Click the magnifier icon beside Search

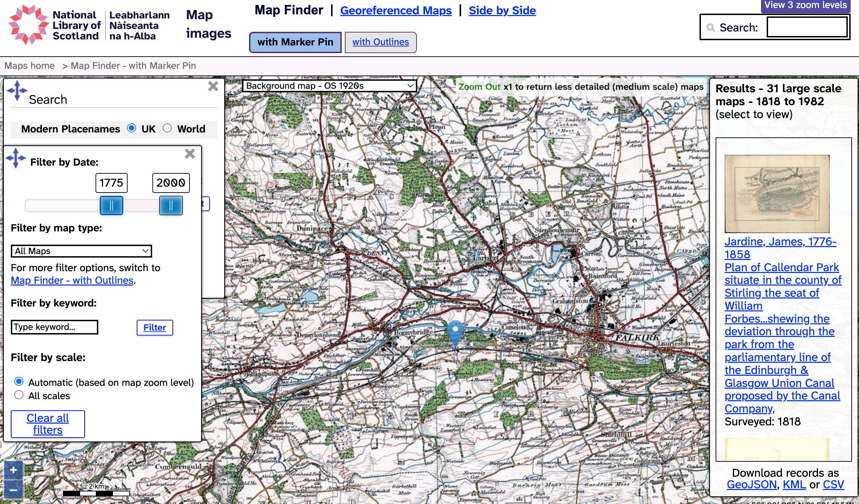pyautogui.click(x=710, y=27)
